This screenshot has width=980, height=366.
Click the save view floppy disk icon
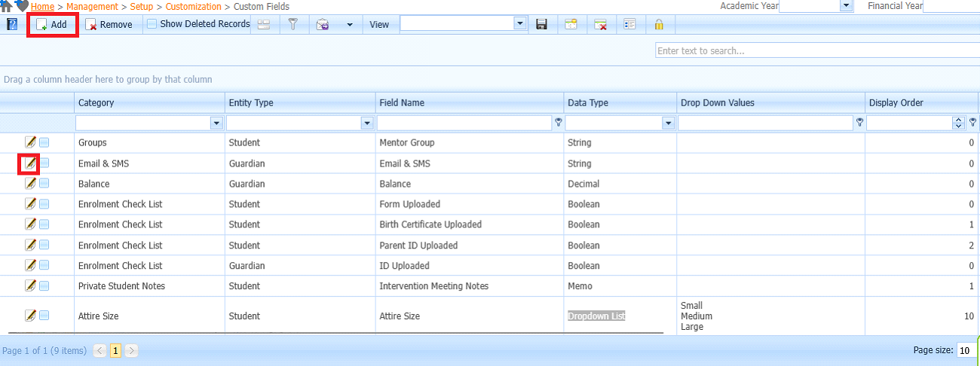(541, 24)
